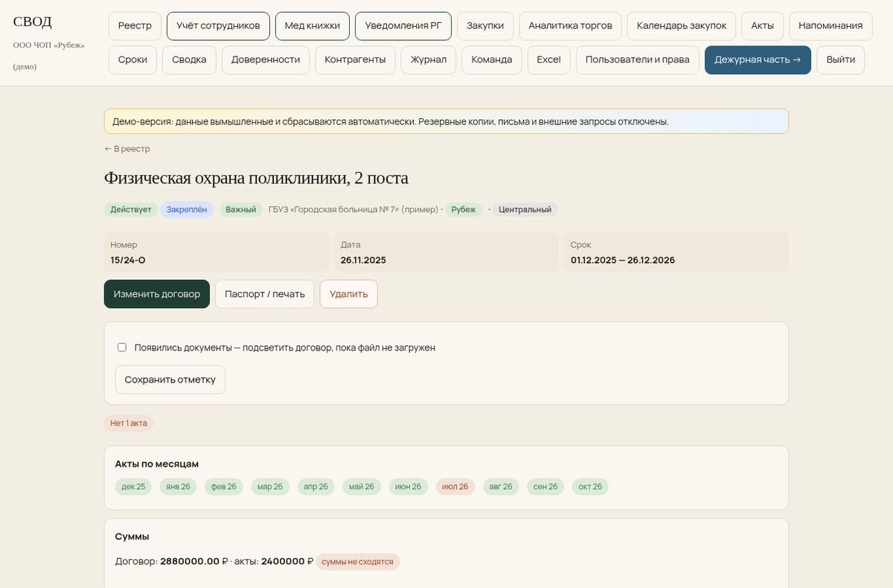The image size is (893, 588).
Task: Click Выйти to log out
Action: (x=841, y=60)
